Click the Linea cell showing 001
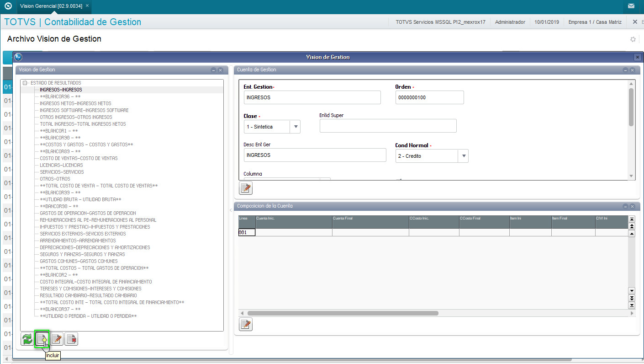This screenshot has height=364, width=644. (247, 232)
